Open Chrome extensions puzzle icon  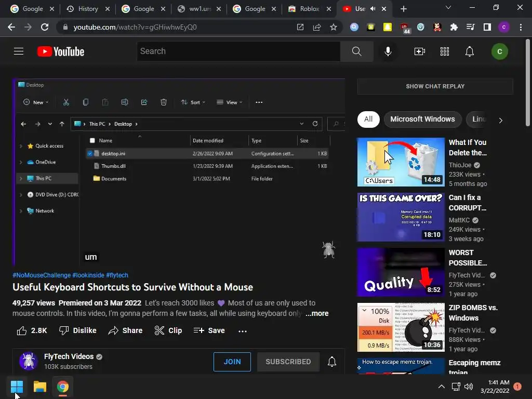point(454,27)
